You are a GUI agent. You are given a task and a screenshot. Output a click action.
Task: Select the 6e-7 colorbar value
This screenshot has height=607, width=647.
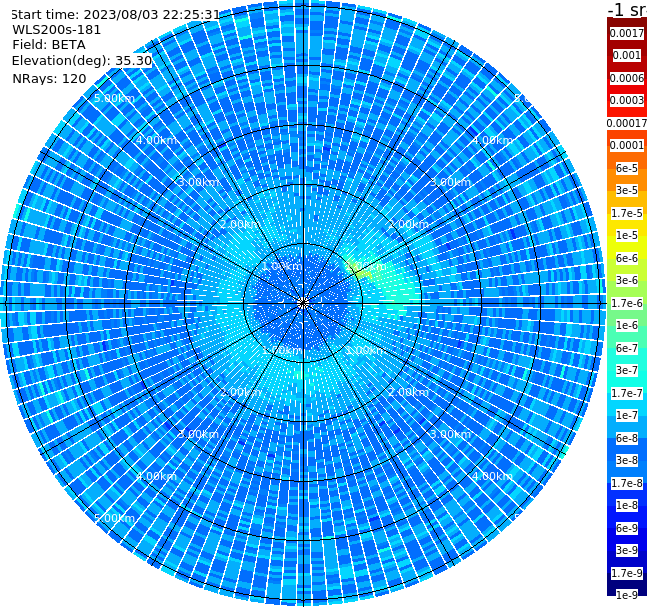point(627,348)
